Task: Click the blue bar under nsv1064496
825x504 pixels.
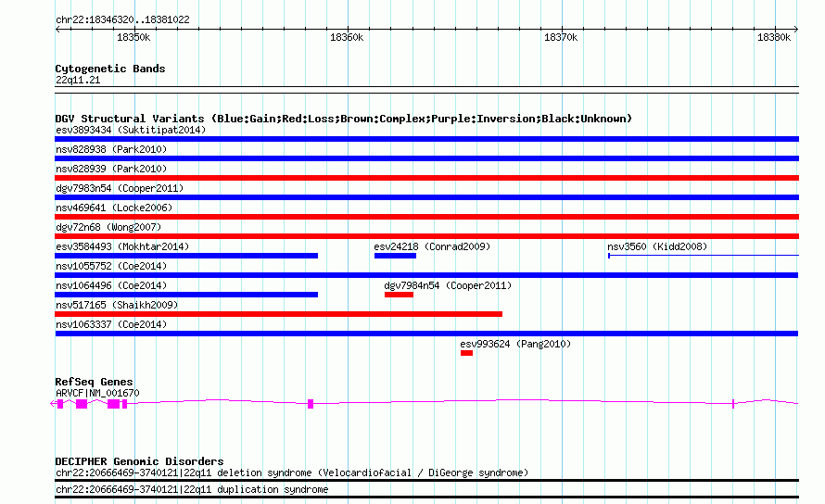Action: (x=186, y=295)
